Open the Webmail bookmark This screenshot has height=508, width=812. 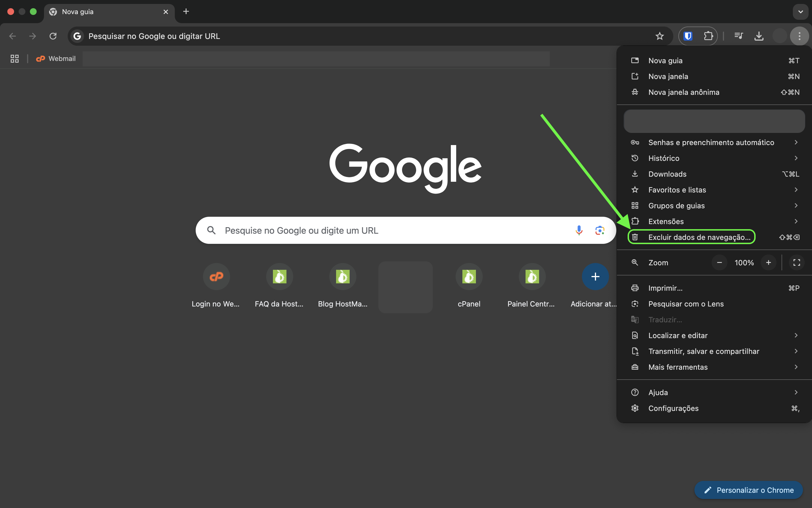56,59
